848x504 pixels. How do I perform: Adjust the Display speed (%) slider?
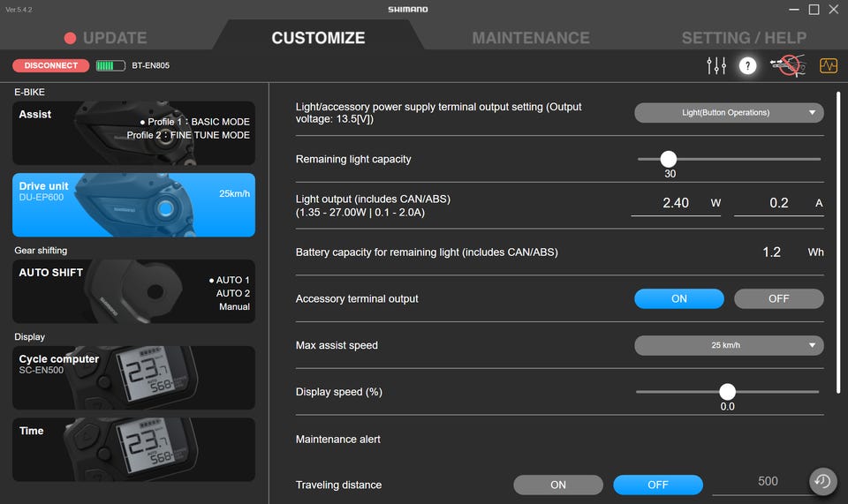[727, 392]
